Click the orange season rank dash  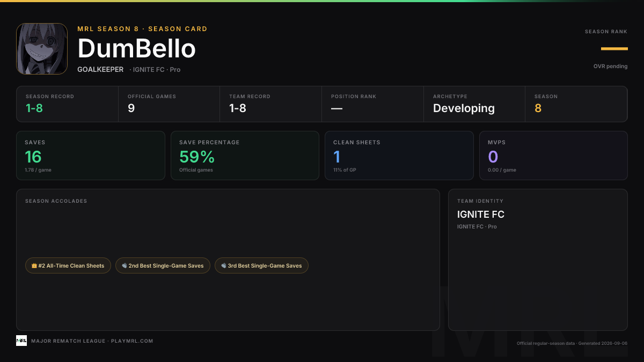pos(614,49)
